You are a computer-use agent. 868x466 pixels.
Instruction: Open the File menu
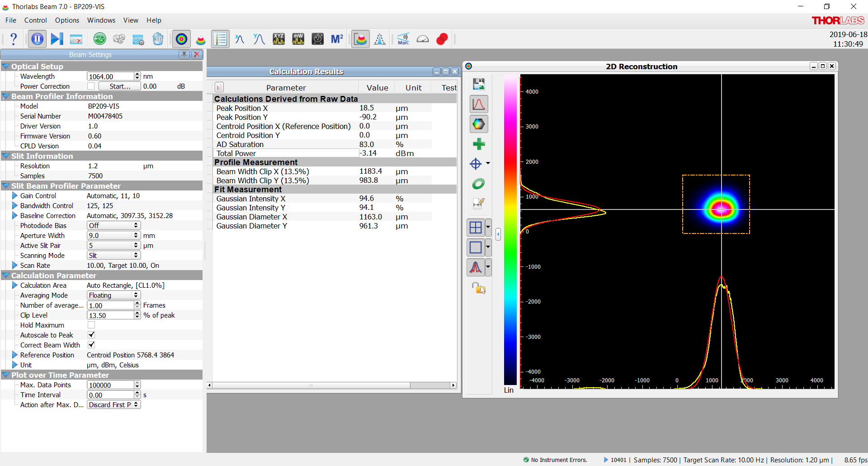[11, 20]
